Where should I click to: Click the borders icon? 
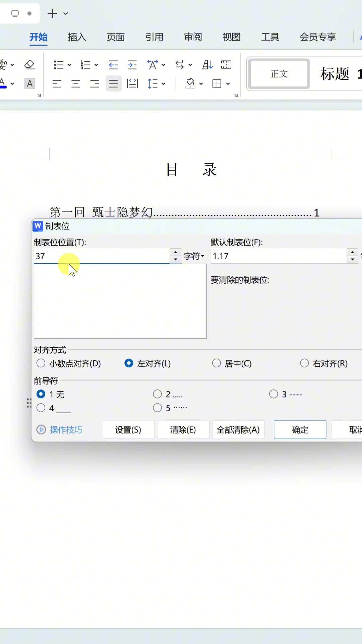click(217, 84)
